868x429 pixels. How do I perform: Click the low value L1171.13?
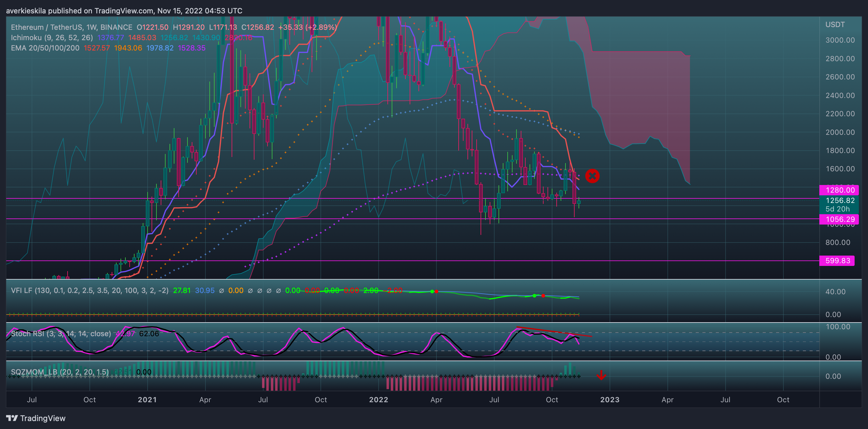pos(223,27)
